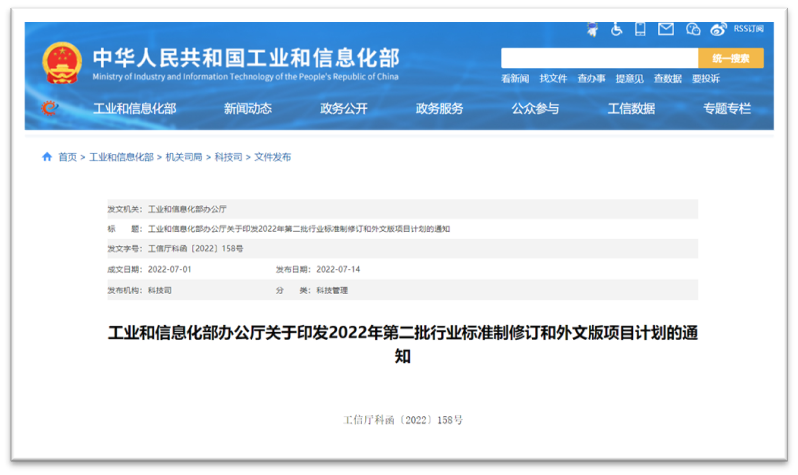The width and height of the screenshot is (798, 475).
Task: Open the email envelope icon
Action: (666, 29)
